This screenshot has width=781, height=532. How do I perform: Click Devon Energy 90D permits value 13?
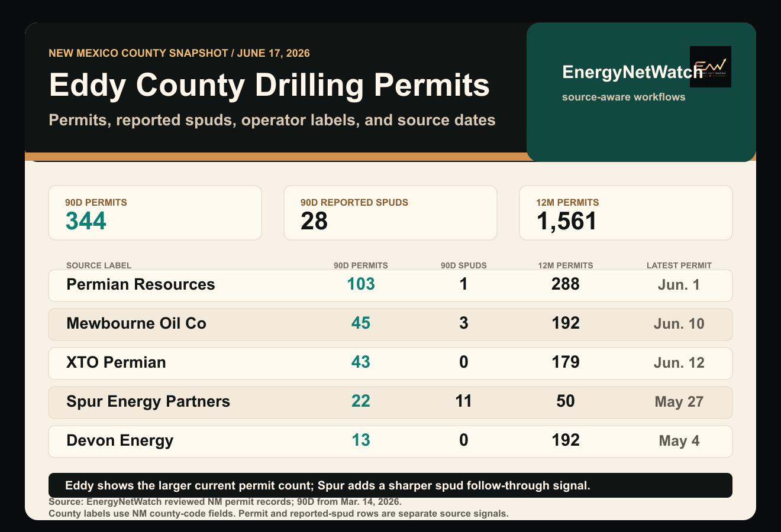pos(361,440)
